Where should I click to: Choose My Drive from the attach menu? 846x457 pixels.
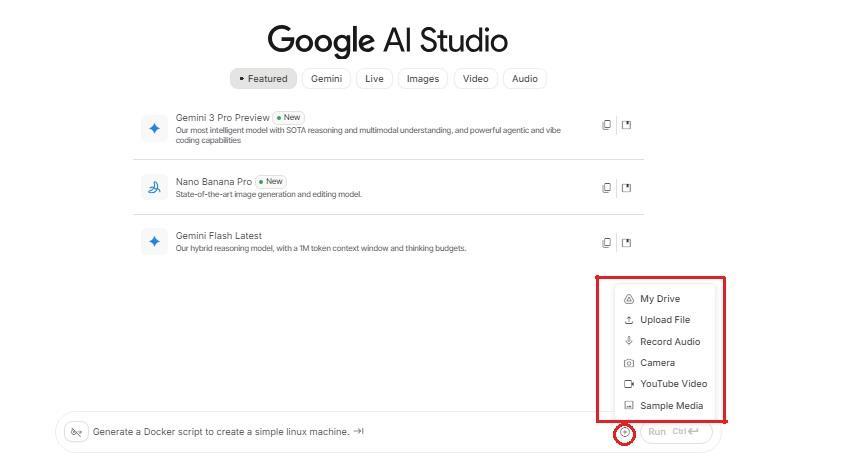click(x=659, y=299)
